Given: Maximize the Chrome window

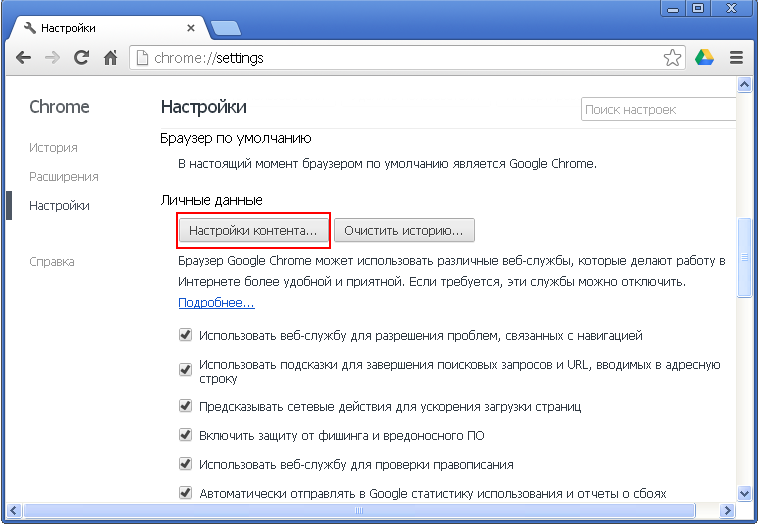Looking at the screenshot, I should tap(698, 8).
